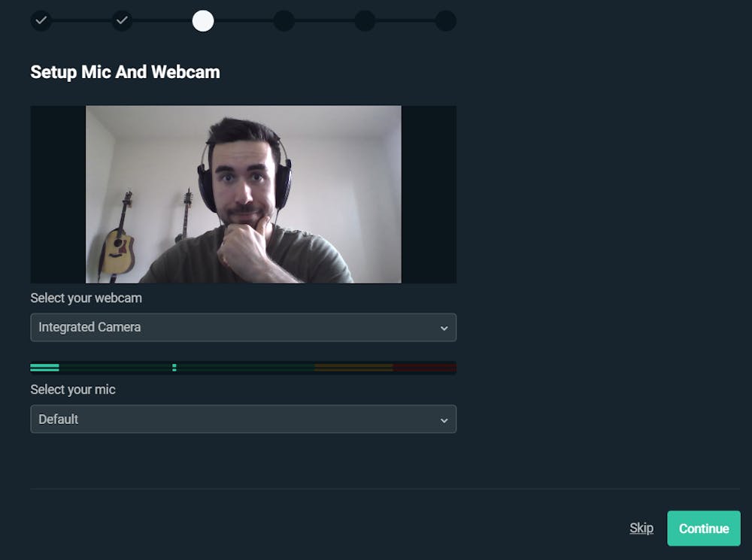Jump to the fifth step indicator
This screenshot has width=752, height=560.
365,20
